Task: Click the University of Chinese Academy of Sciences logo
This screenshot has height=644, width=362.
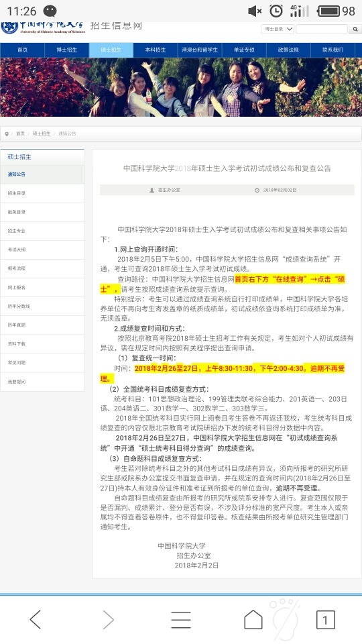Action: coord(43,27)
